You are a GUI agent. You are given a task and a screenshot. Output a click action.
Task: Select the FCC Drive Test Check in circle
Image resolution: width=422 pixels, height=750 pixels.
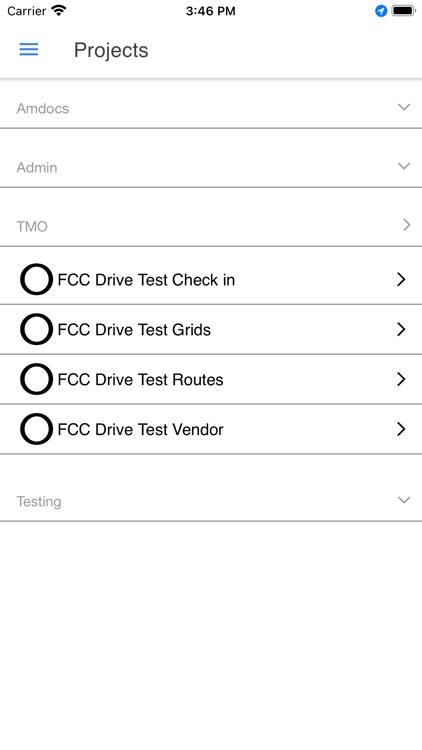click(x=36, y=279)
